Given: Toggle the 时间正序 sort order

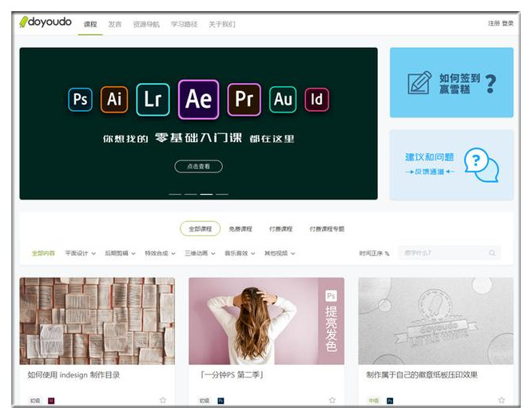Looking at the screenshot, I should click(x=374, y=253).
